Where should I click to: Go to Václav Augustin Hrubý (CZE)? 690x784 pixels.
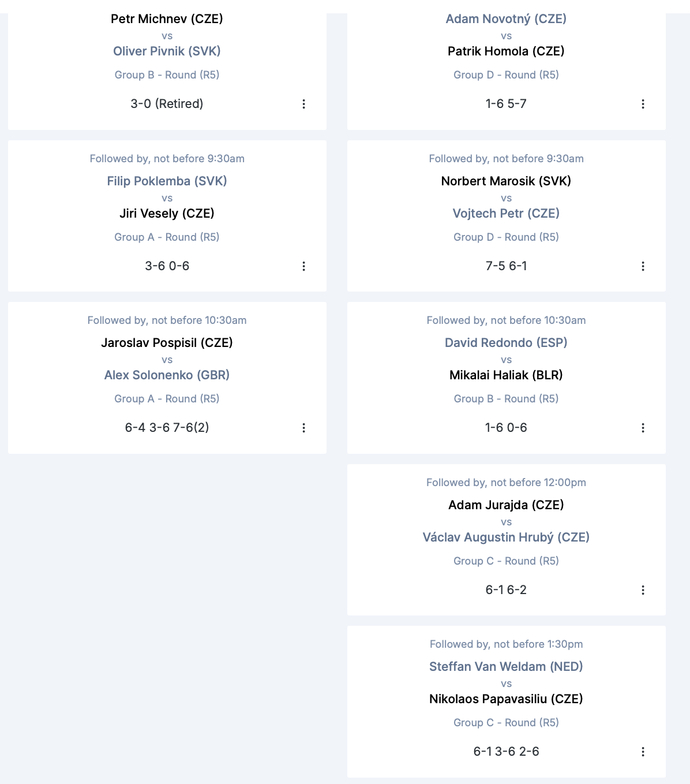(x=506, y=537)
